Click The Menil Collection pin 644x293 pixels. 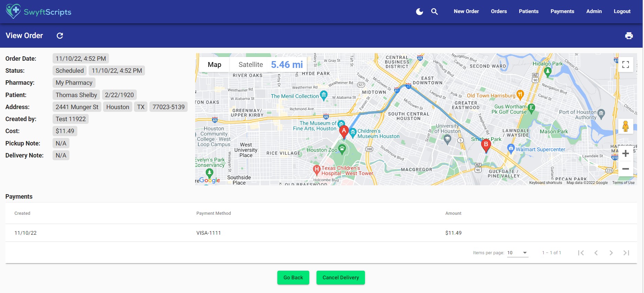coord(323,95)
